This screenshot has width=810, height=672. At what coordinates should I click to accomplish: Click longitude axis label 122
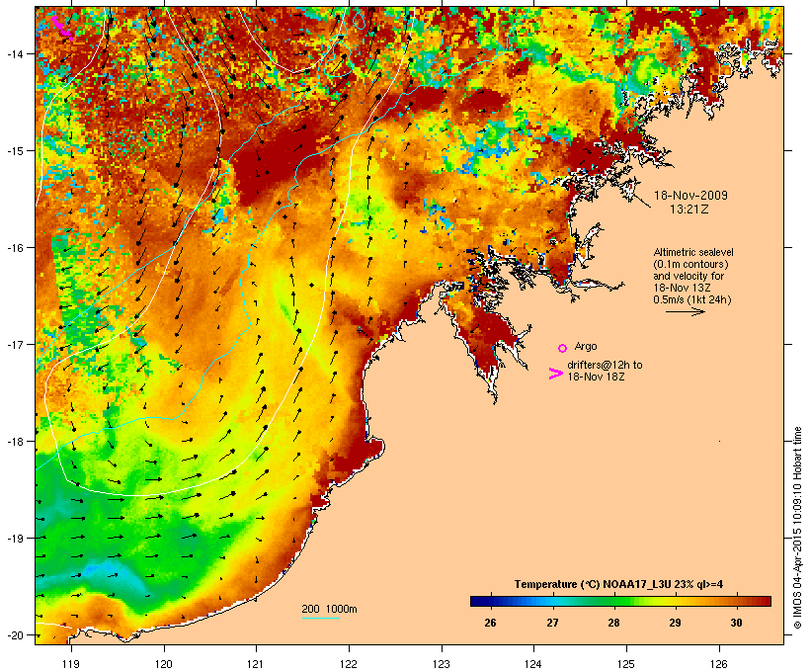point(349,664)
